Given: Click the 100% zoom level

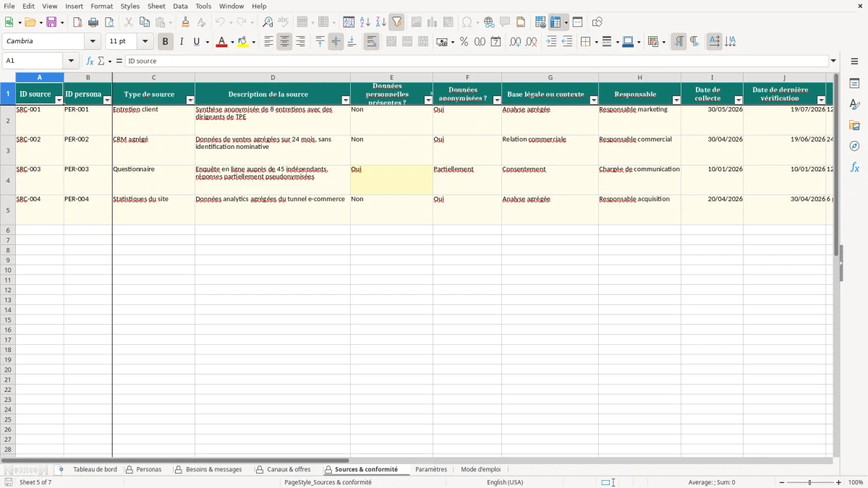Looking at the screenshot, I should [x=856, y=482].
